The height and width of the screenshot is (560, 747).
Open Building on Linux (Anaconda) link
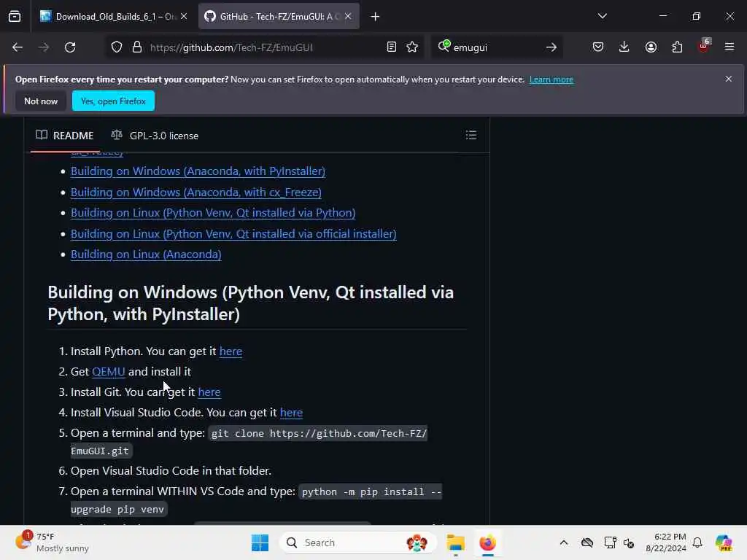(x=146, y=254)
